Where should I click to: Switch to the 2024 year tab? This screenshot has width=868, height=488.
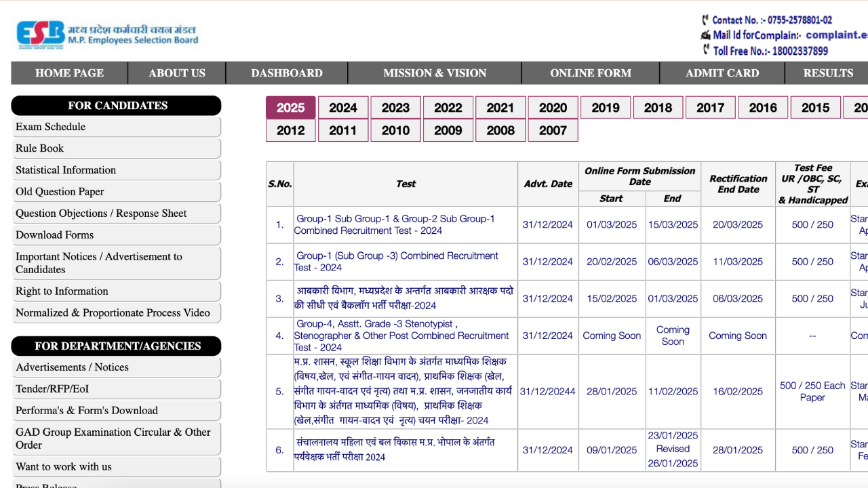coord(343,107)
